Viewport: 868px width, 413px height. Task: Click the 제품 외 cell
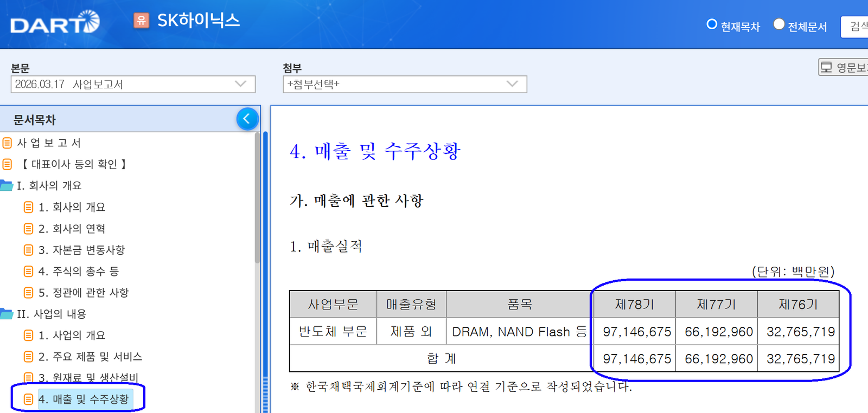pos(411,332)
